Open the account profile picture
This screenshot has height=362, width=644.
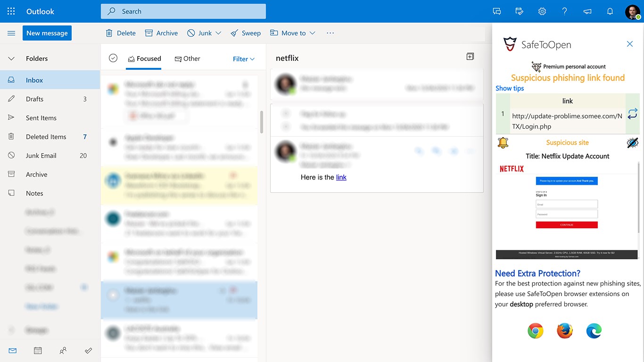click(x=633, y=12)
